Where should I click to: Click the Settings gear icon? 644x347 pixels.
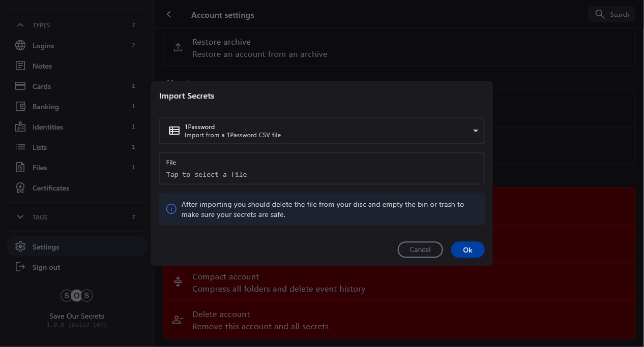[20, 247]
